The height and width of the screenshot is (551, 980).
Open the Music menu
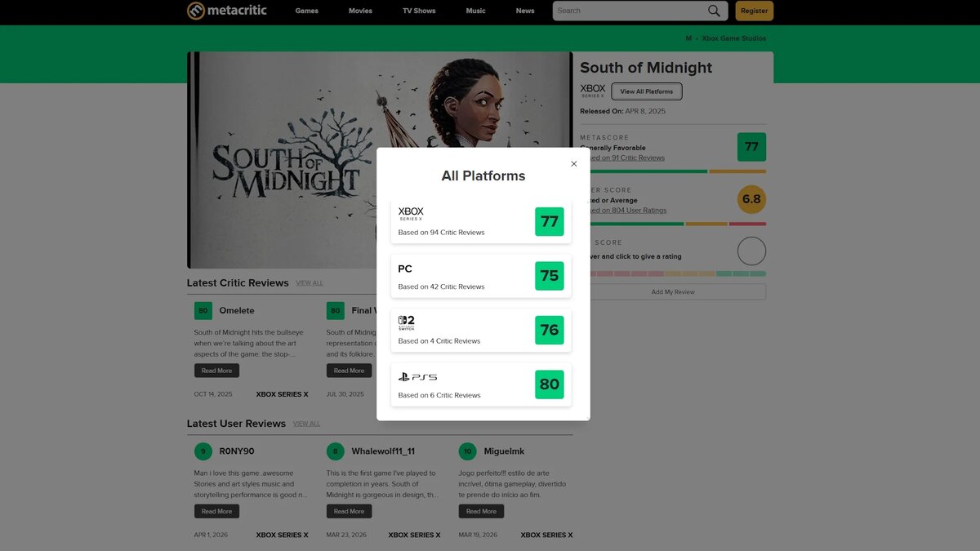point(475,11)
